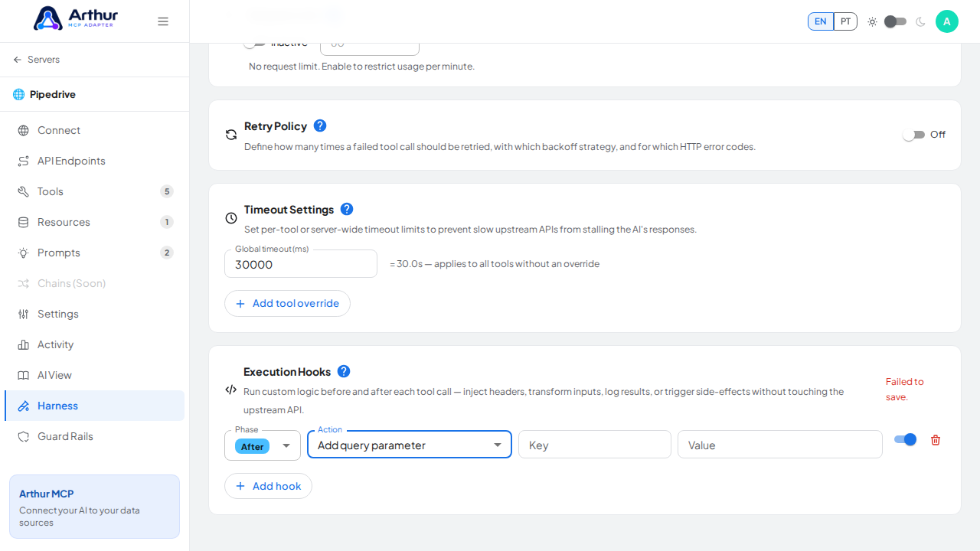Viewport: 980px width, 551px height.
Task: Toggle the Retry Policy switch on
Action: pyautogui.click(x=913, y=135)
